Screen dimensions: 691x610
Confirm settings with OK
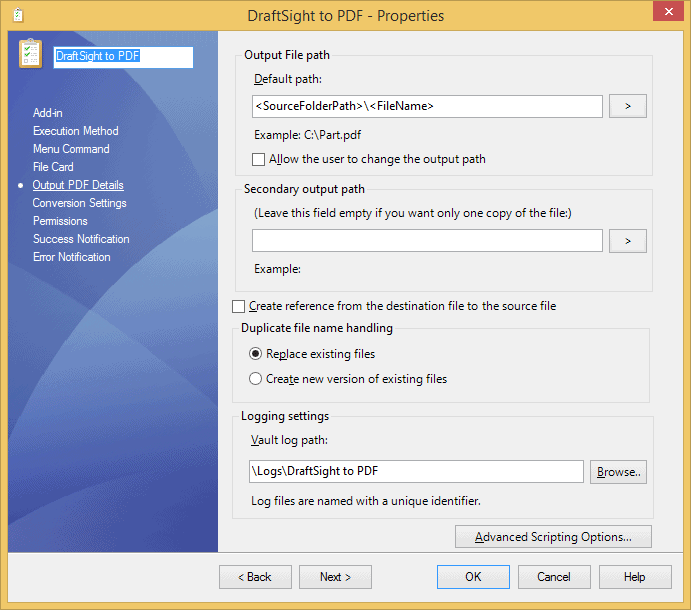[473, 577]
